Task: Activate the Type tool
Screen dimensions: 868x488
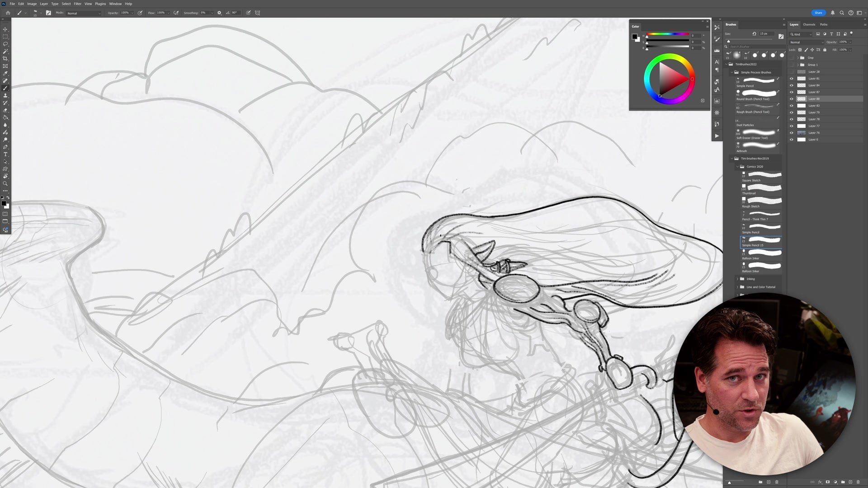Action: click(x=5, y=155)
